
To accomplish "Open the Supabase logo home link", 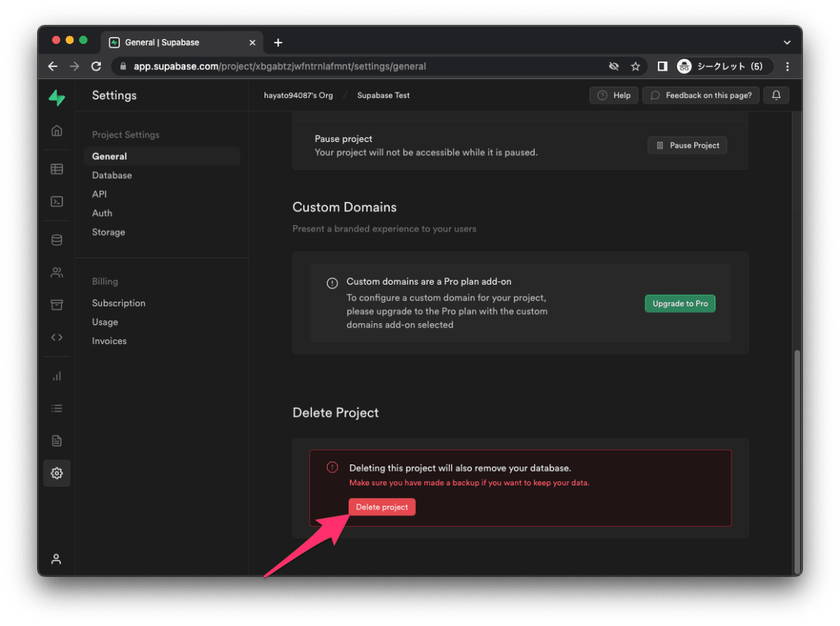I will pos(57,97).
